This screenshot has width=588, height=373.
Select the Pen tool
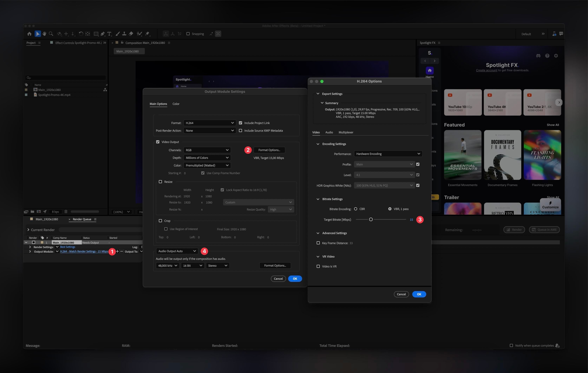[103, 34]
